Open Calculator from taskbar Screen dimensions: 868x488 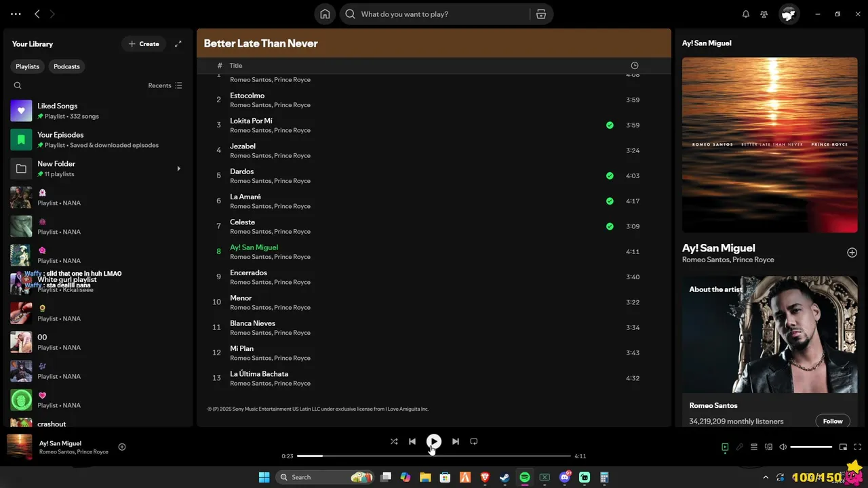(604, 478)
